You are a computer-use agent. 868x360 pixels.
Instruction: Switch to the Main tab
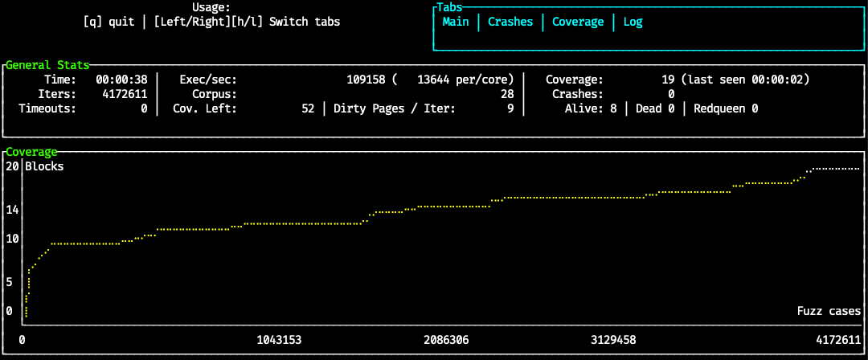pos(456,22)
